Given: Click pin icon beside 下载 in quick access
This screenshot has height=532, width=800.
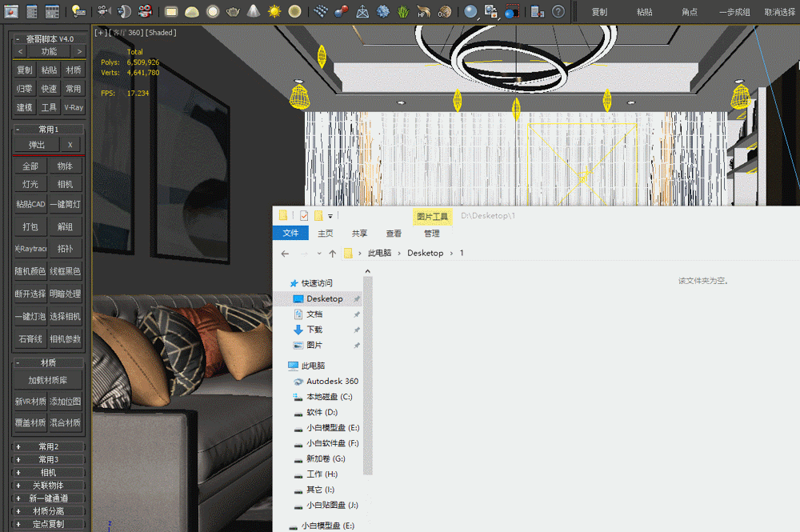Looking at the screenshot, I should point(357,330).
